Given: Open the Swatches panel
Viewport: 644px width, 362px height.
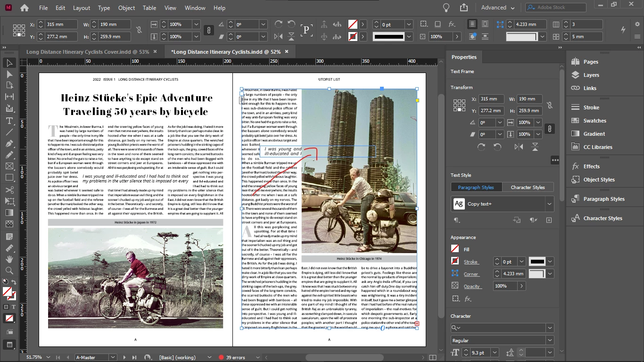Looking at the screenshot, I should click(x=594, y=121).
